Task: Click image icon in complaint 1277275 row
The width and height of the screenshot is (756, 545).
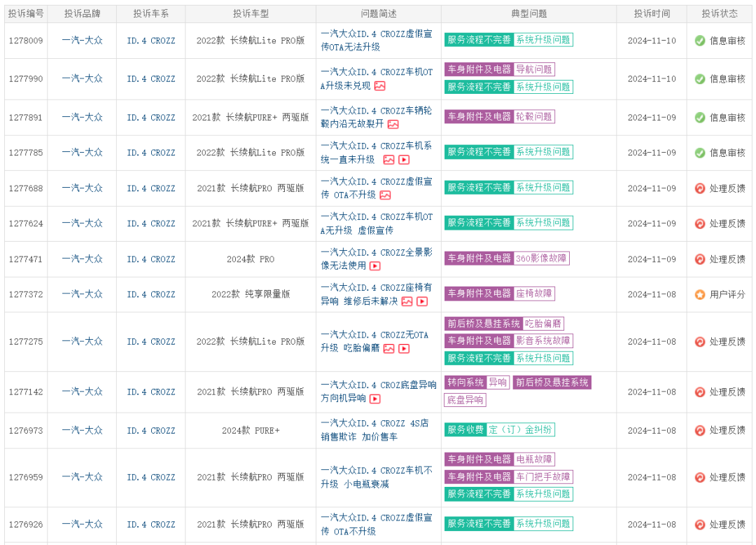Action: click(389, 348)
